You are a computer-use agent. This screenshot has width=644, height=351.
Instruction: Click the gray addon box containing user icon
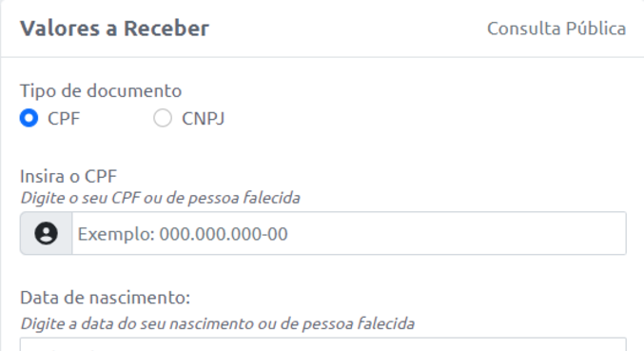coord(46,233)
